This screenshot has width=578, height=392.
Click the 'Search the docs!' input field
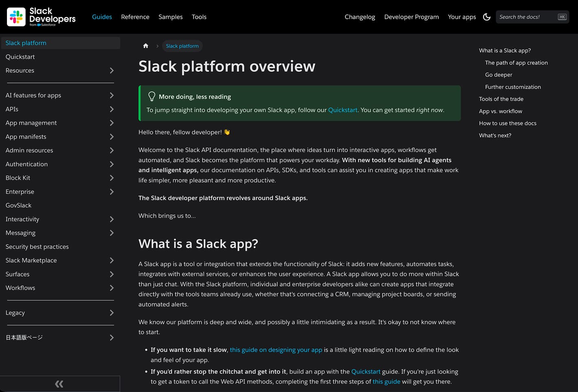tap(525, 17)
